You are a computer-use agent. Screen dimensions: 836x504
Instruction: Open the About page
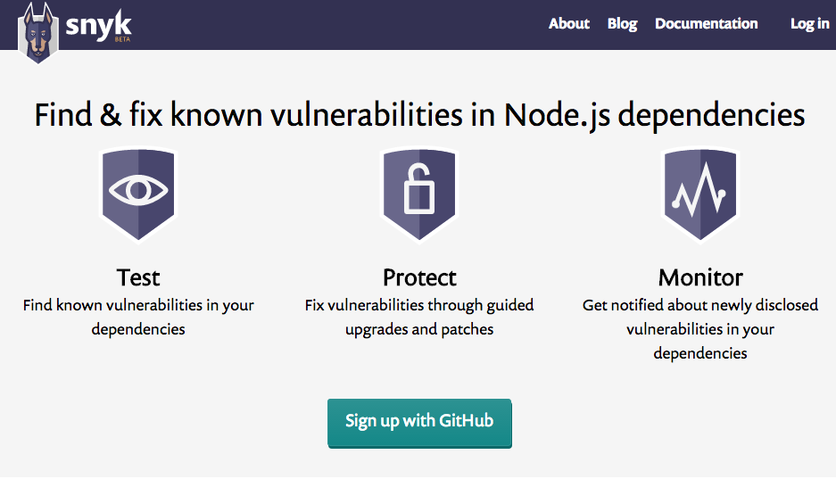tap(568, 24)
